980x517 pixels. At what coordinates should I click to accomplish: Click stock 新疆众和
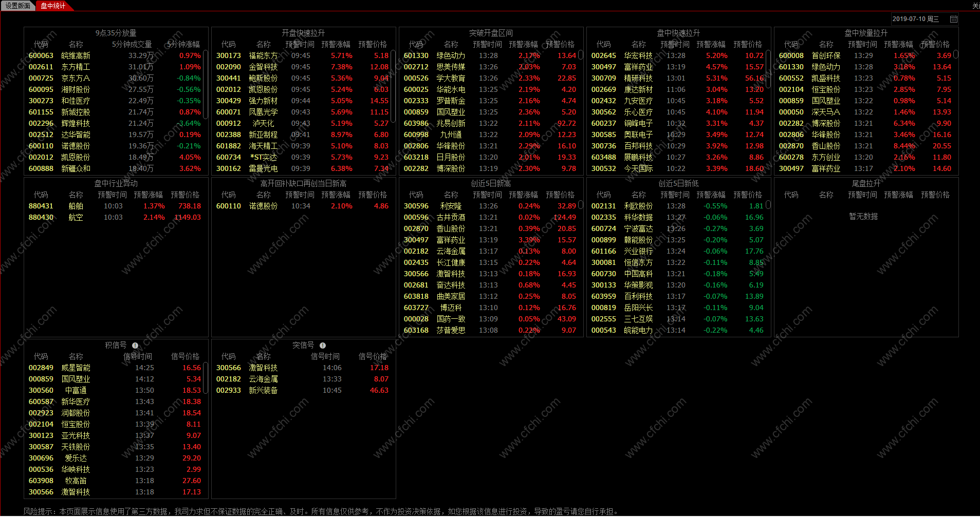[115, 168]
